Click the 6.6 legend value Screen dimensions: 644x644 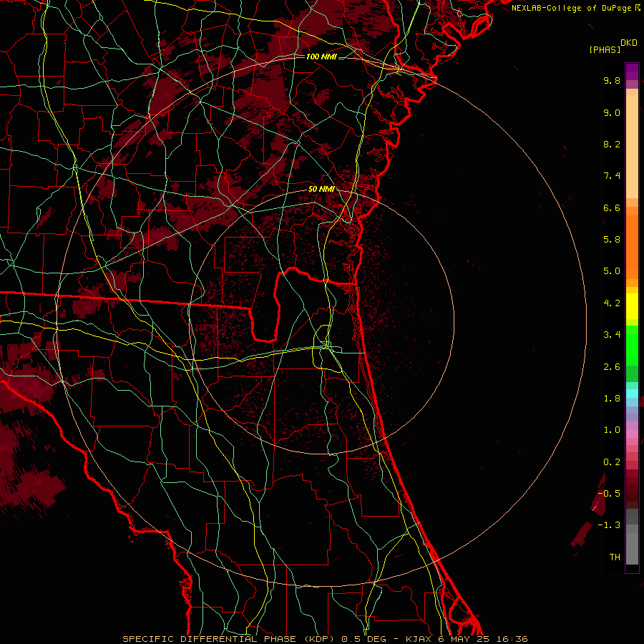pos(612,208)
